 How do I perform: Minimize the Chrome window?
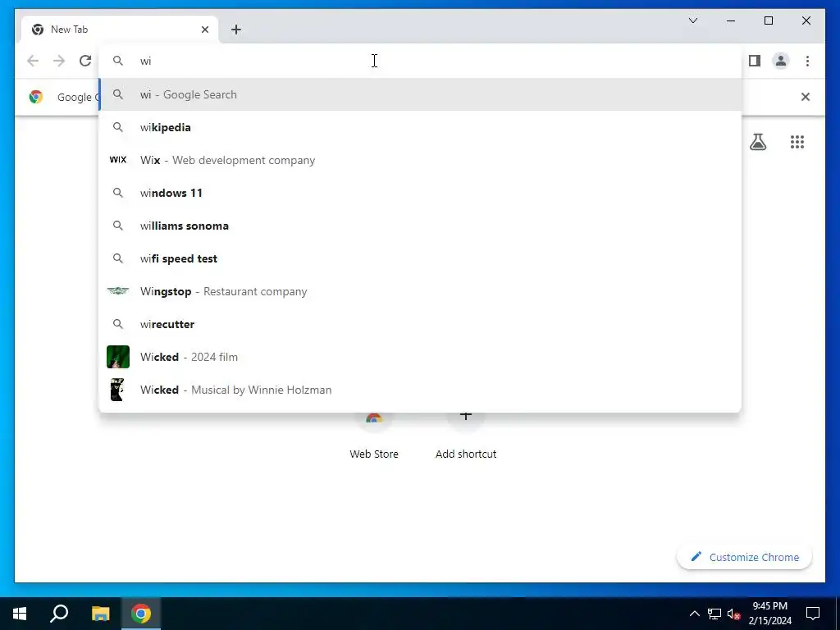pos(731,21)
